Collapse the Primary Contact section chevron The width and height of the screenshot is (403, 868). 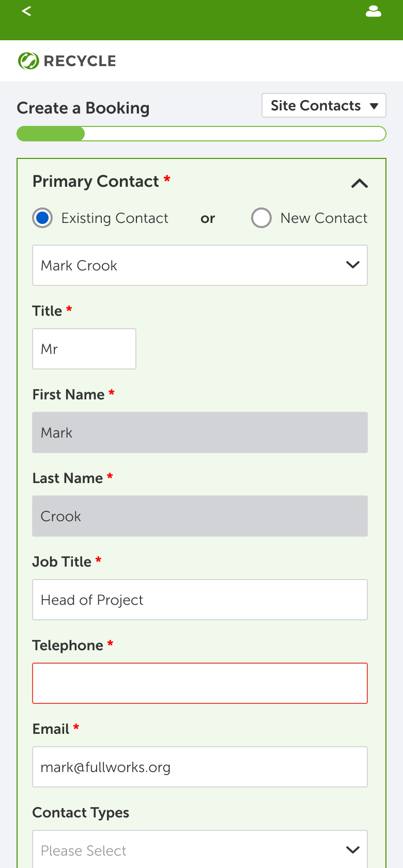point(360,183)
